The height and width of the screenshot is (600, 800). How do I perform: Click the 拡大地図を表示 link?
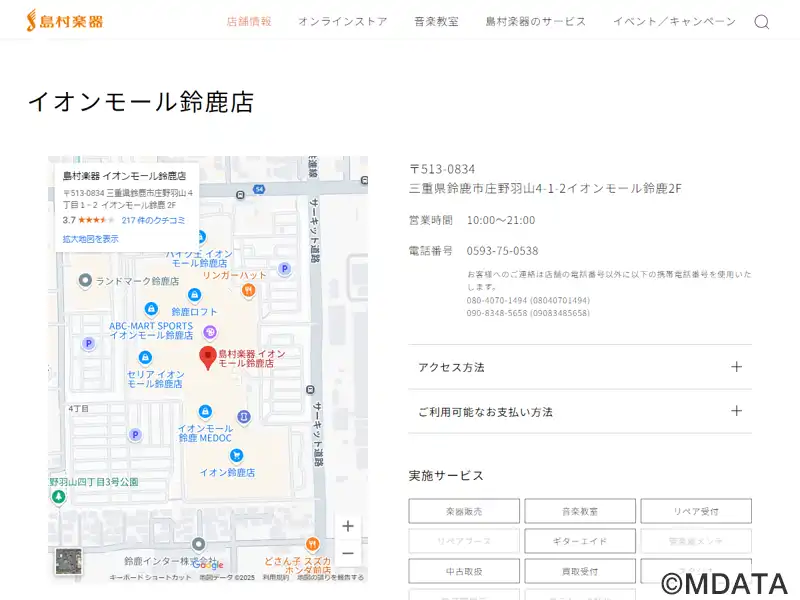[x=90, y=239]
